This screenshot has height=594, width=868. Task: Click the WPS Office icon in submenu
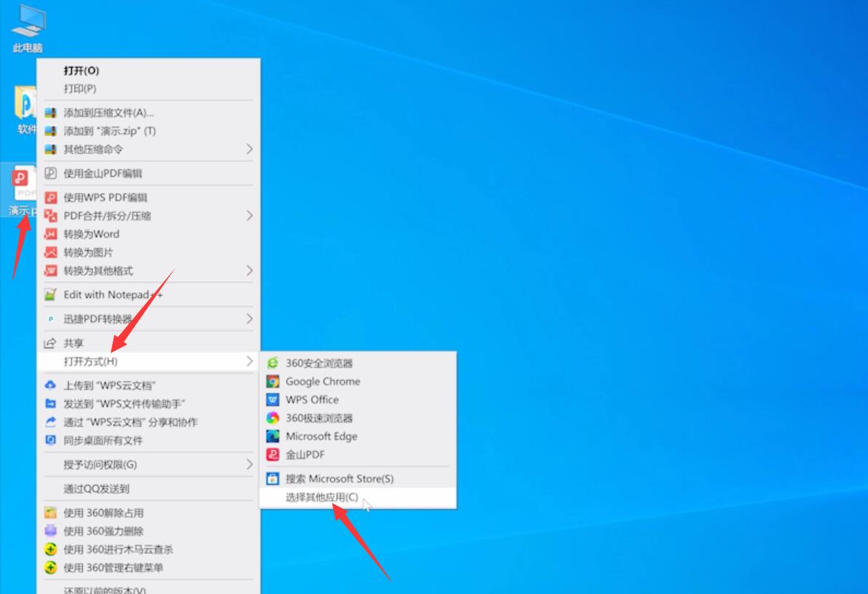click(x=272, y=400)
